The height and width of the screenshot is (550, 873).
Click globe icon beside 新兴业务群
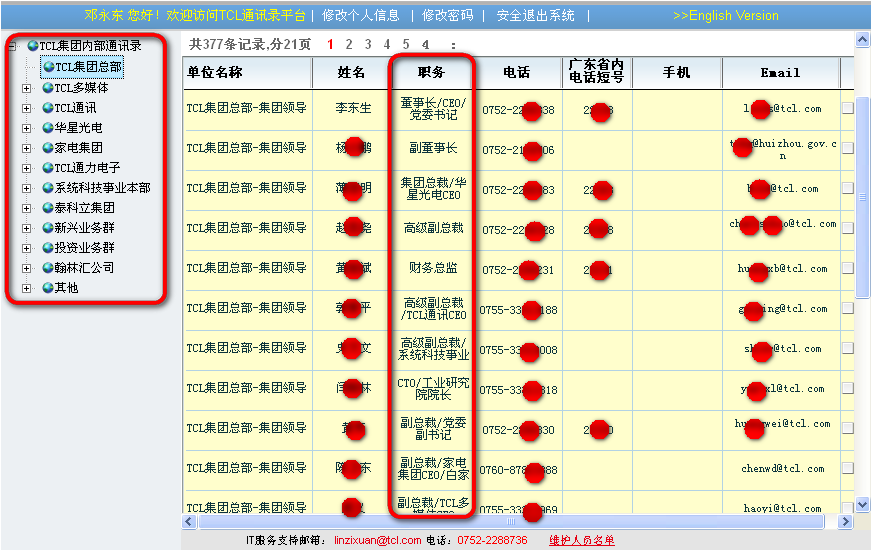pos(48,228)
